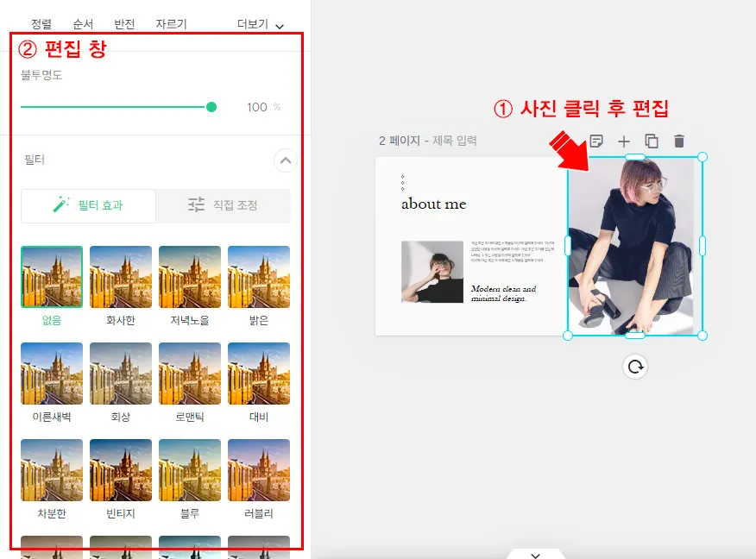Apply the 회상 filter
The width and height of the screenshot is (756, 559).
coord(121,374)
